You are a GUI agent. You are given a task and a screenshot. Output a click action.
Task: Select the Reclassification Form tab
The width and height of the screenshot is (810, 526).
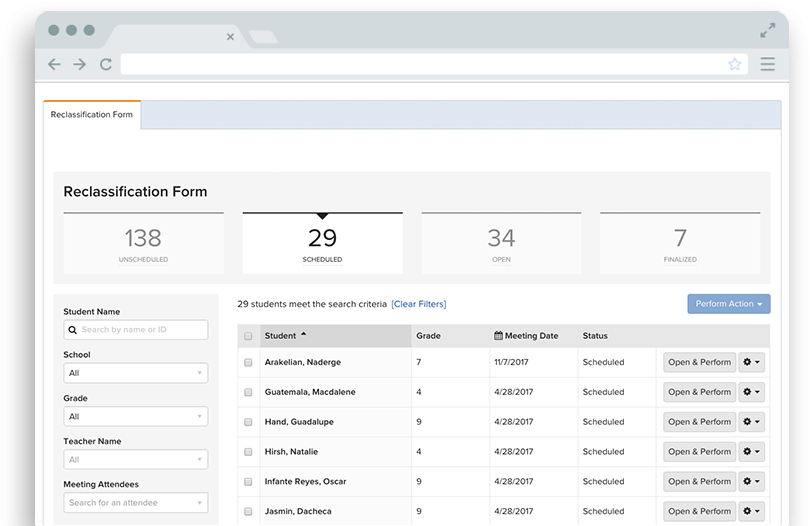pos(92,115)
